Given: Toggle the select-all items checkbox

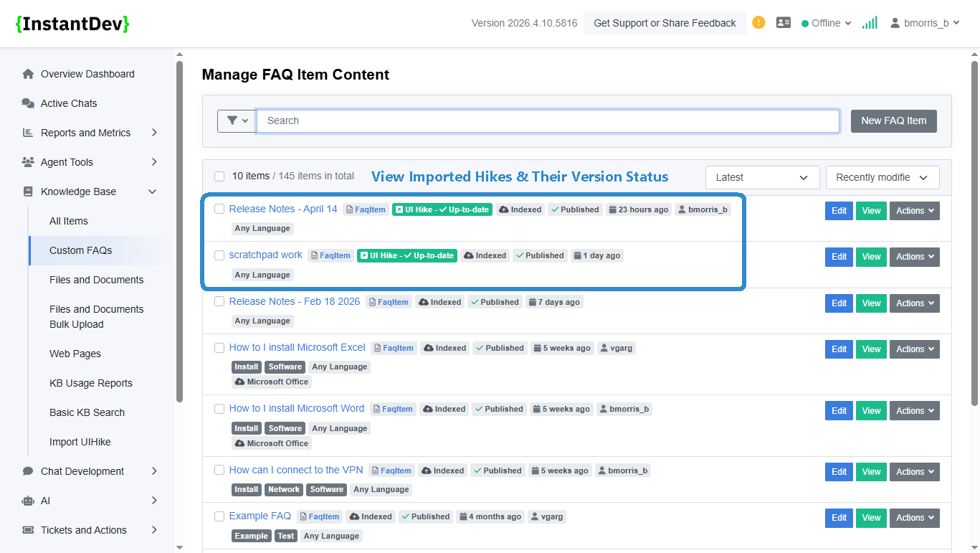Looking at the screenshot, I should click(x=219, y=176).
